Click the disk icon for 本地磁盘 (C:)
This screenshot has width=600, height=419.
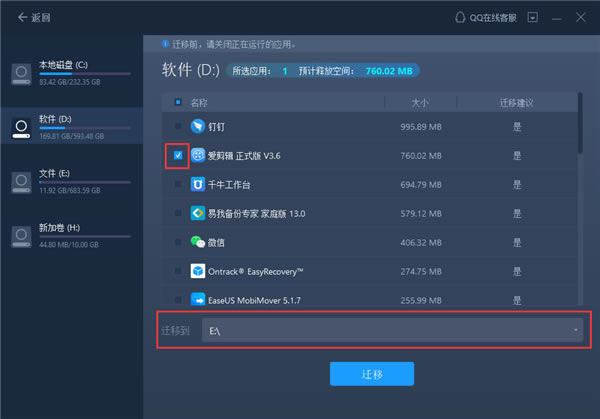pos(21,74)
